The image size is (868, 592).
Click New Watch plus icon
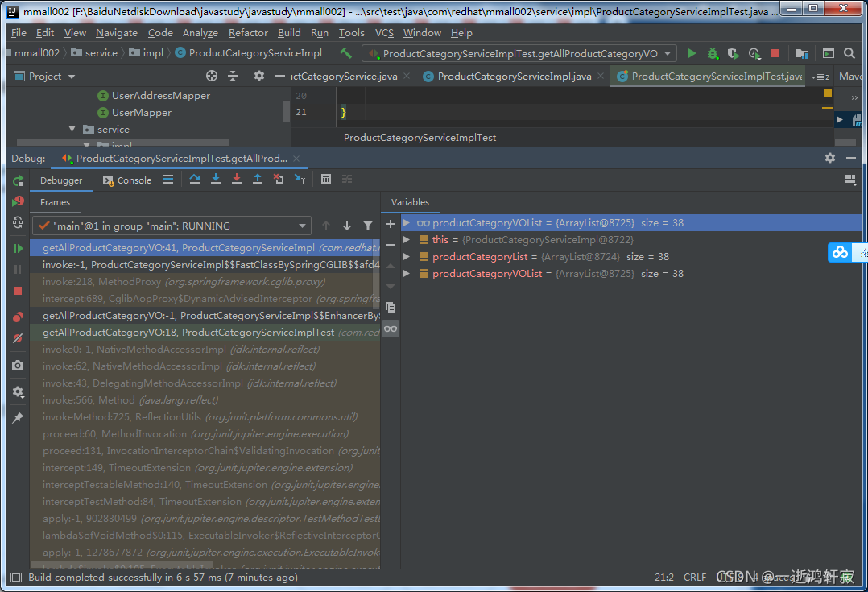pyautogui.click(x=391, y=224)
